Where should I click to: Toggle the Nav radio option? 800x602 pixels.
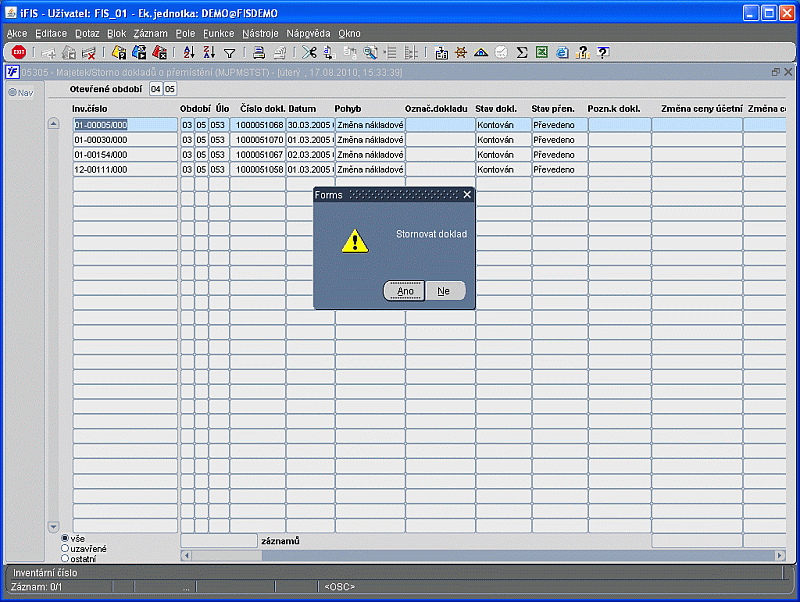coord(13,92)
